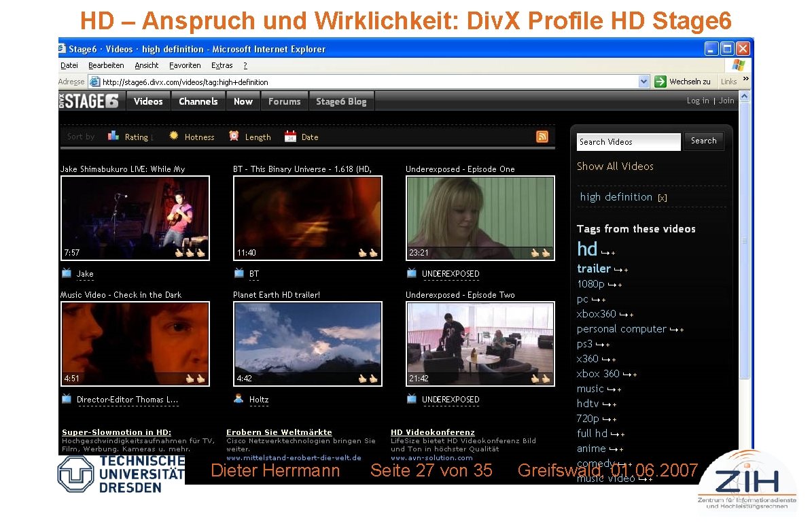The width and height of the screenshot is (812, 522).
Task: Click the Hotness sun icon
Action: pos(173,136)
